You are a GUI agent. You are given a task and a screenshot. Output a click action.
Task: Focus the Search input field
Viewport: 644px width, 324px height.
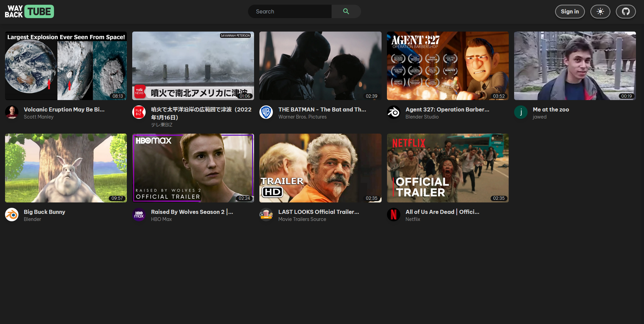290,11
